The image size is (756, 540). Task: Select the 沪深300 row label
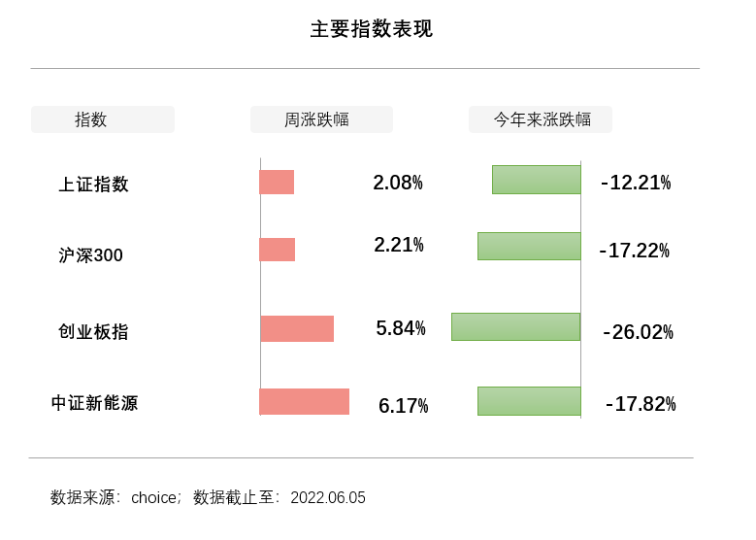[90, 255]
